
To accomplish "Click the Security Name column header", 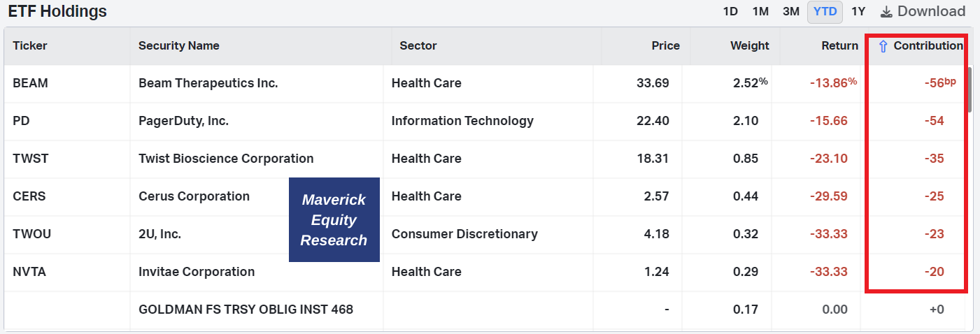I will 179,45.
